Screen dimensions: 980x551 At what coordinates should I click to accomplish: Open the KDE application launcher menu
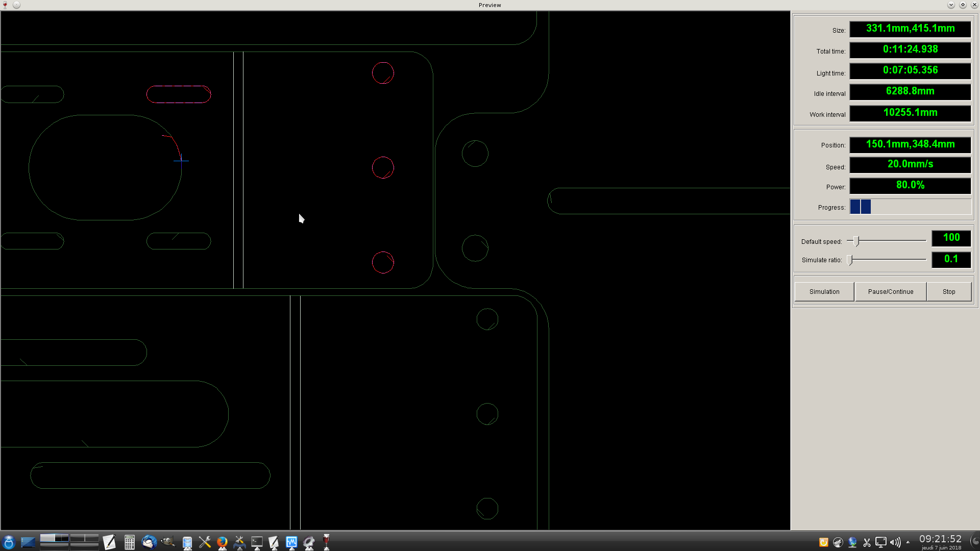[x=9, y=542]
